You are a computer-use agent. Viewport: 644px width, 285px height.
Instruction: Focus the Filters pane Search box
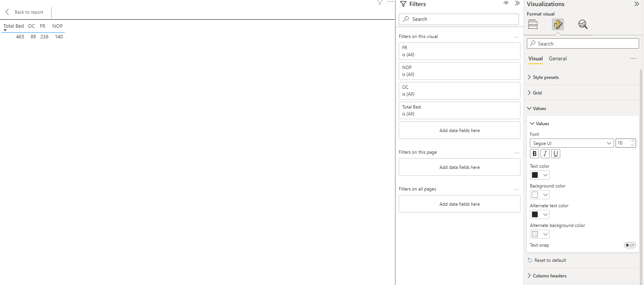click(x=459, y=19)
